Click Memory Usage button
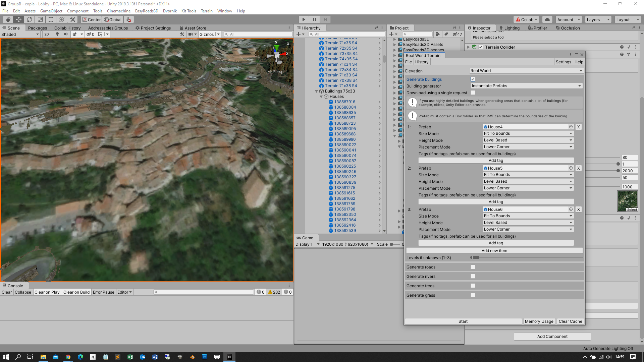Screen dimensions: 644x362 [x=539, y=321]
